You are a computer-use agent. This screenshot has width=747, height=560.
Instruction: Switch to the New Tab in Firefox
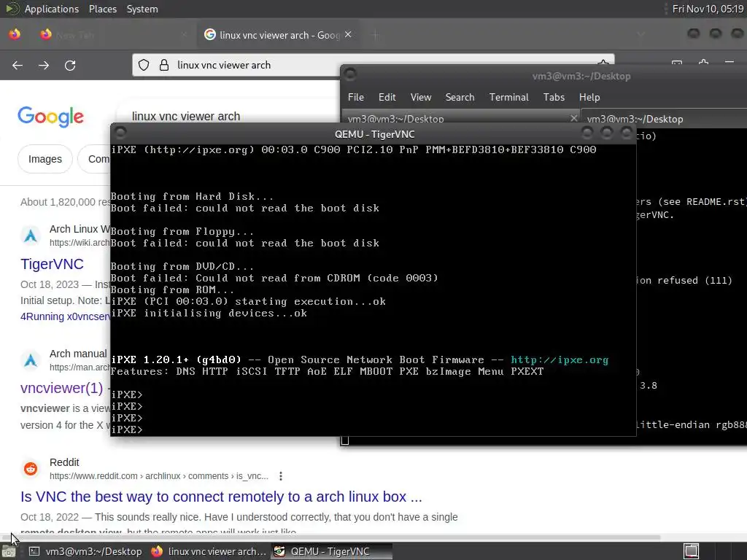[x=115, y=35]
